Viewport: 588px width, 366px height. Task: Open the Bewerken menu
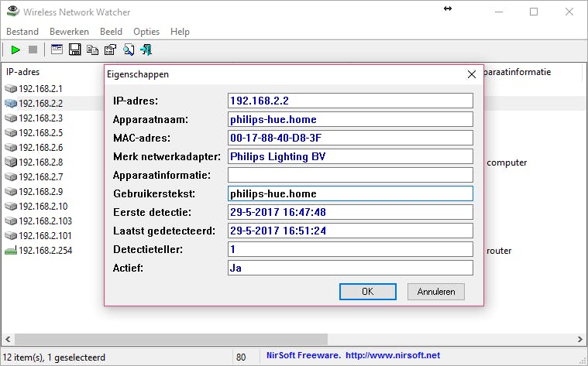(x=70, y=32)
